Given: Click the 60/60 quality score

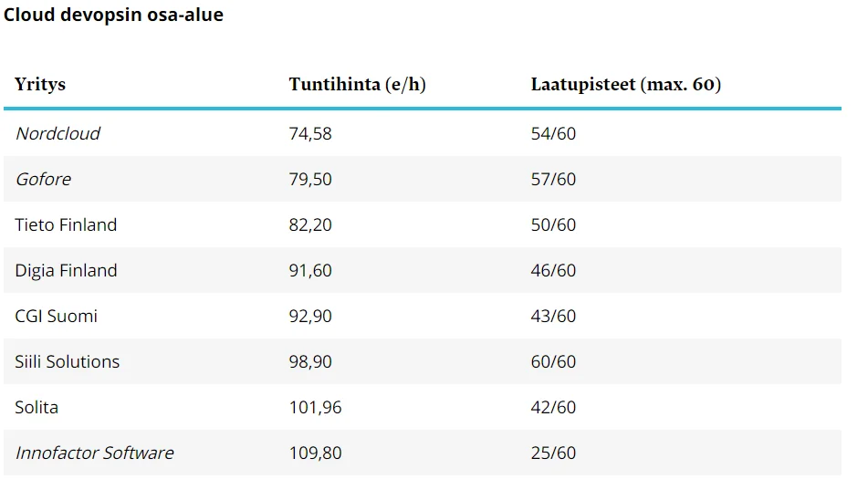Looking at the screenshot, I should click(553, 361).
